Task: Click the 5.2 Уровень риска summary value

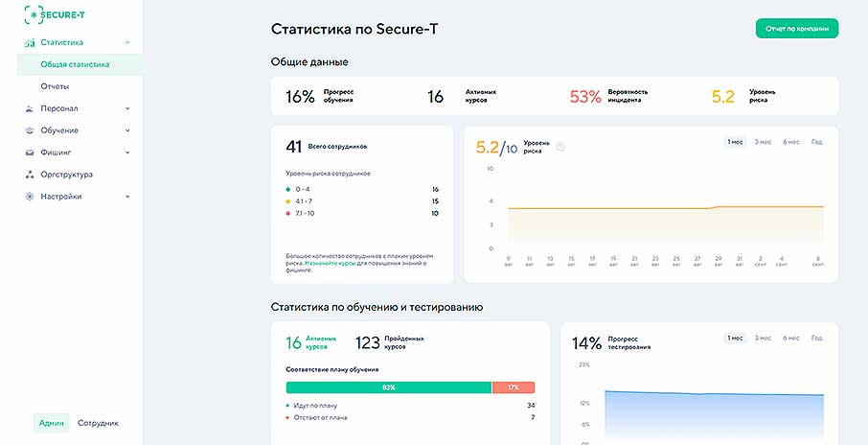Action: pyautogui.click(x=723, y=97)
